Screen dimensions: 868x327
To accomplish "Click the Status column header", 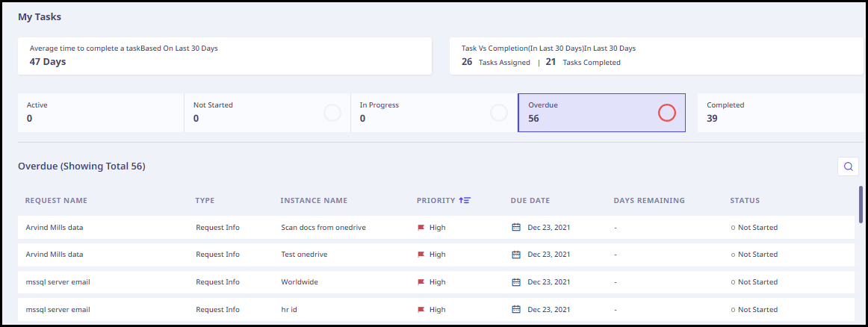I will coord(745,200).
